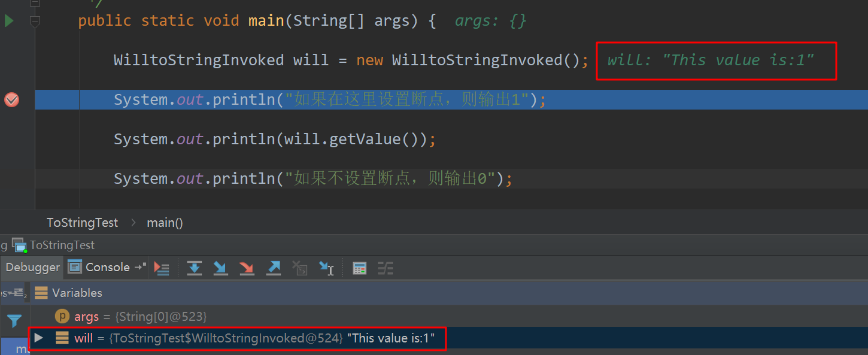Click the filter funnel icon in the frames panel

click(x=14, y=321)
